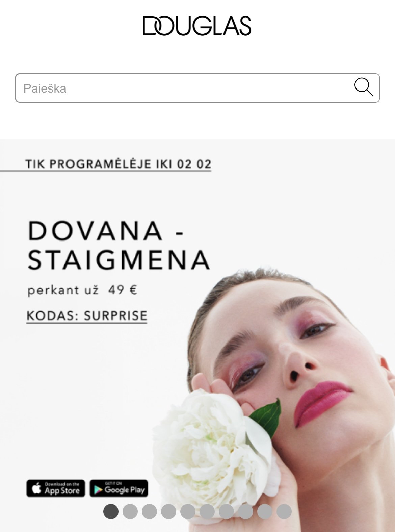Click the magnifying glass search icon
This screenshot has height=532, width=395.
pyautogui.click(x=364, y=87)
